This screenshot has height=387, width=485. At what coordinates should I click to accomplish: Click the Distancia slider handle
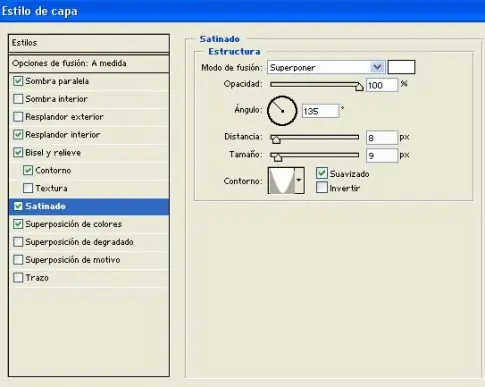click(x=276, y=139)
